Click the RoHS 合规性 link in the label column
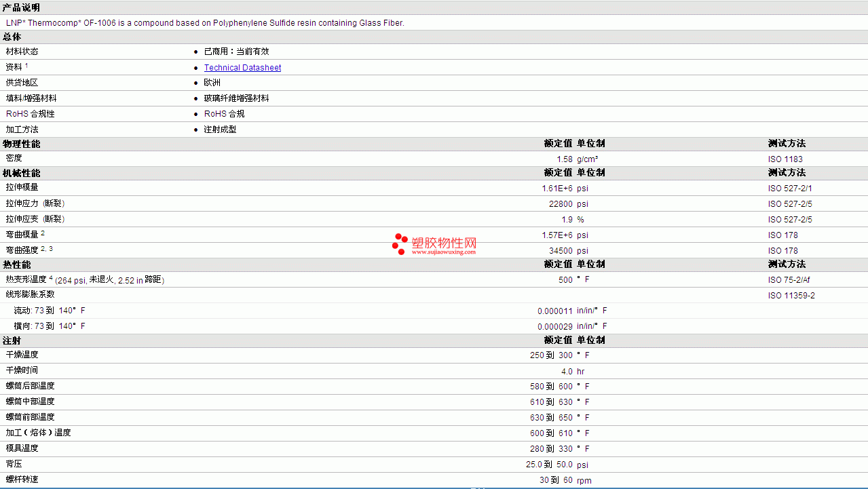 31,114
